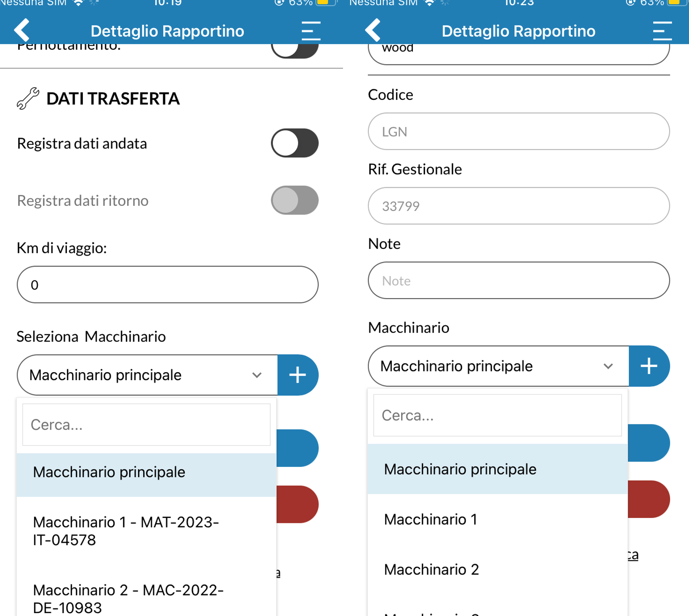Click the wrench icon beside DATI TRASFERTA
The width and height of the screenshot is (689, 616).
(x=28, y=98)
